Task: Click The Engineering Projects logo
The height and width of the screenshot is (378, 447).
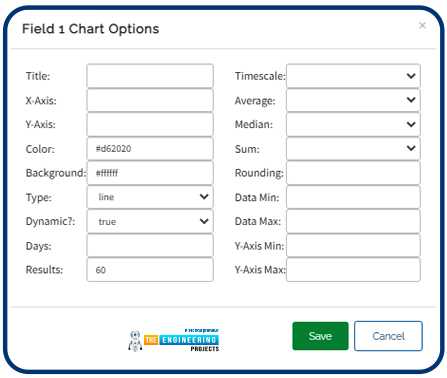Action: [174, 340]
